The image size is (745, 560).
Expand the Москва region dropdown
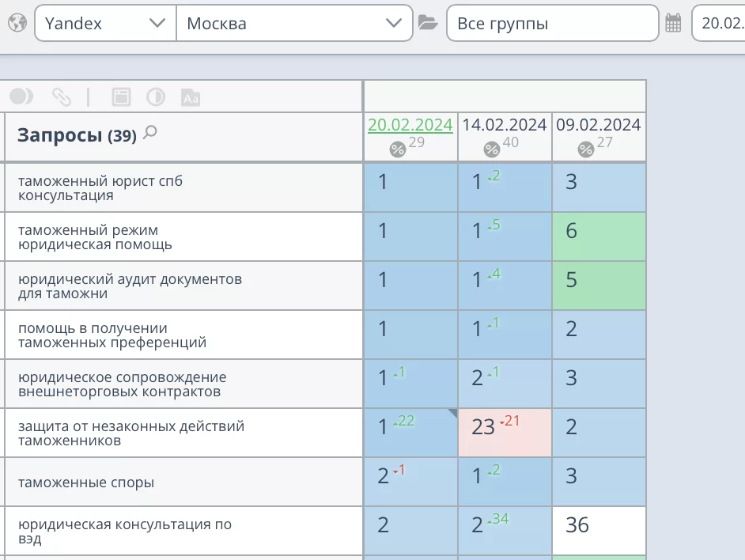pyautogui.click(x=294, y=23)
